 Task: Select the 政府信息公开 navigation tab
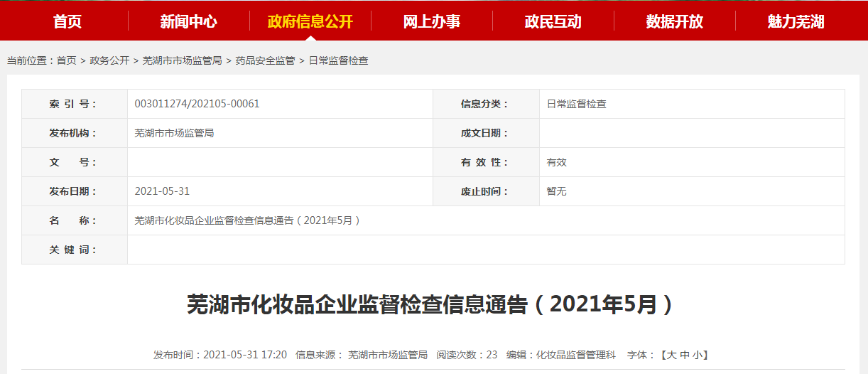pyautogui.click(x=310, y=21)
